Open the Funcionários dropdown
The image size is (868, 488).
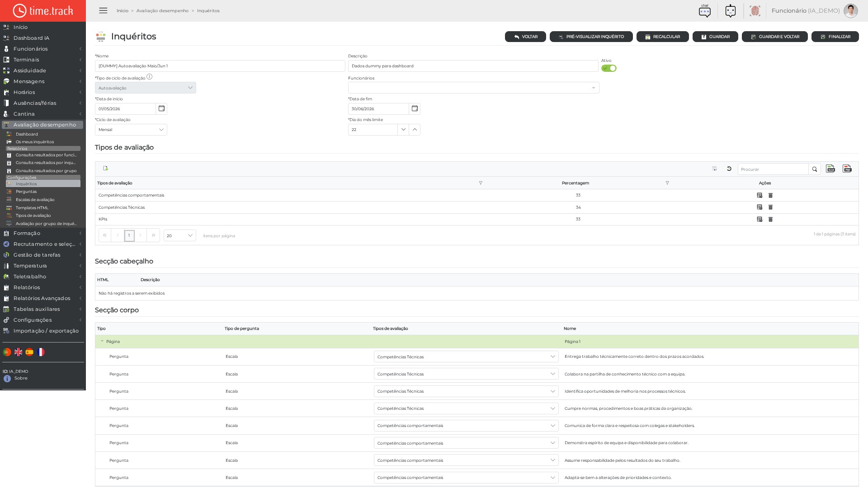tap(474, 88)
